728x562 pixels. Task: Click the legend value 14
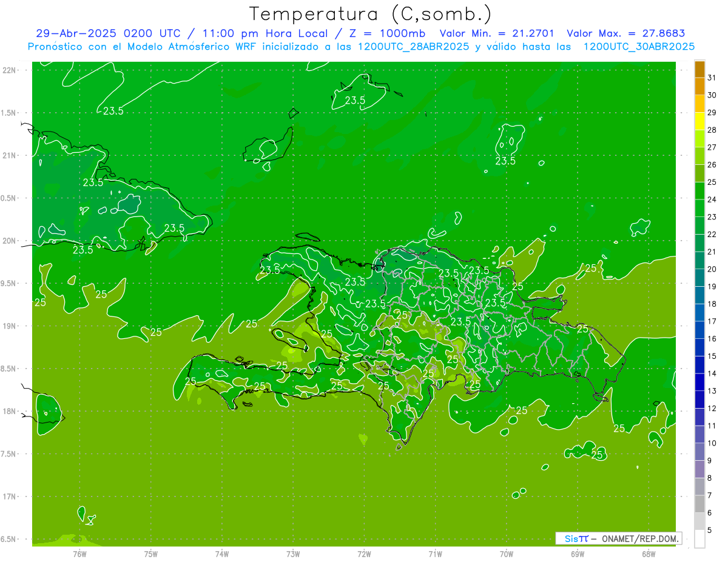point(712,373)
